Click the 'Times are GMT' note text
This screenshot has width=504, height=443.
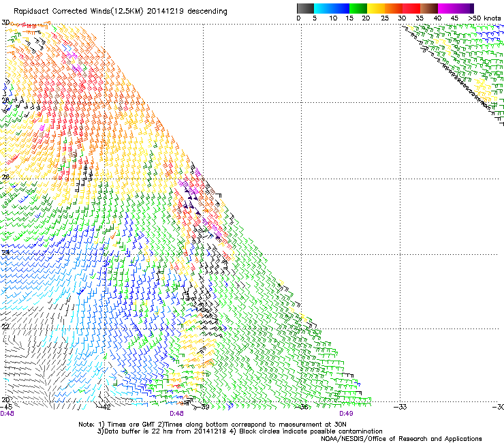point(131,425)
